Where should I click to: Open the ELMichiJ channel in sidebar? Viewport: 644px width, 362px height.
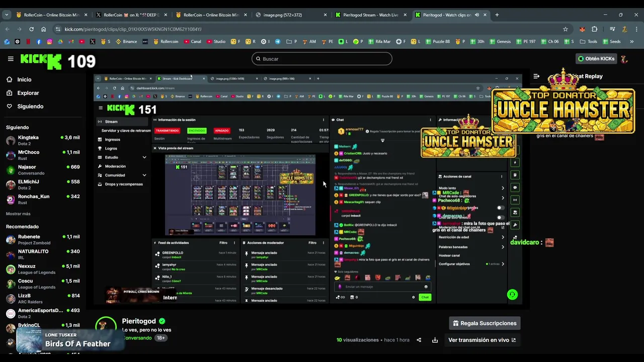(x=43, y=185)
